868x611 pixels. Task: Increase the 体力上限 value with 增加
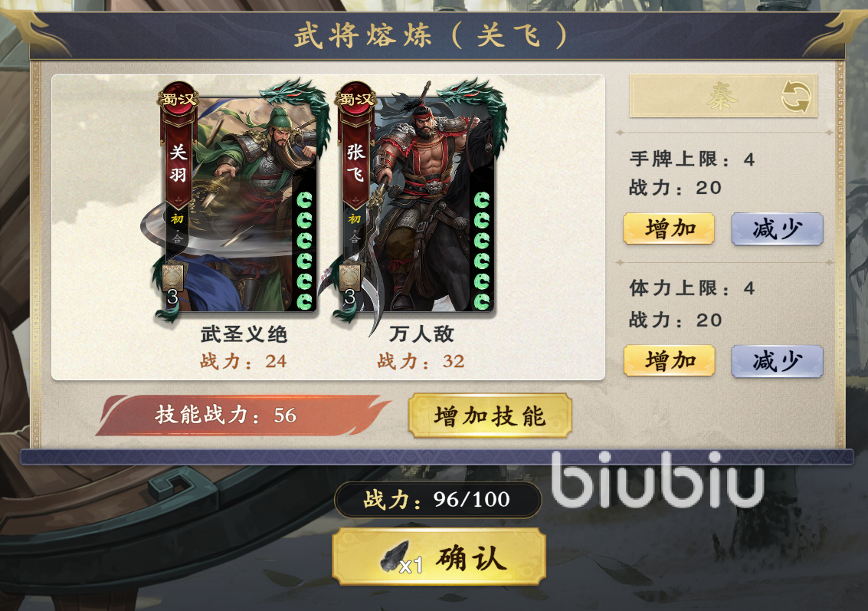pos(670,360)
